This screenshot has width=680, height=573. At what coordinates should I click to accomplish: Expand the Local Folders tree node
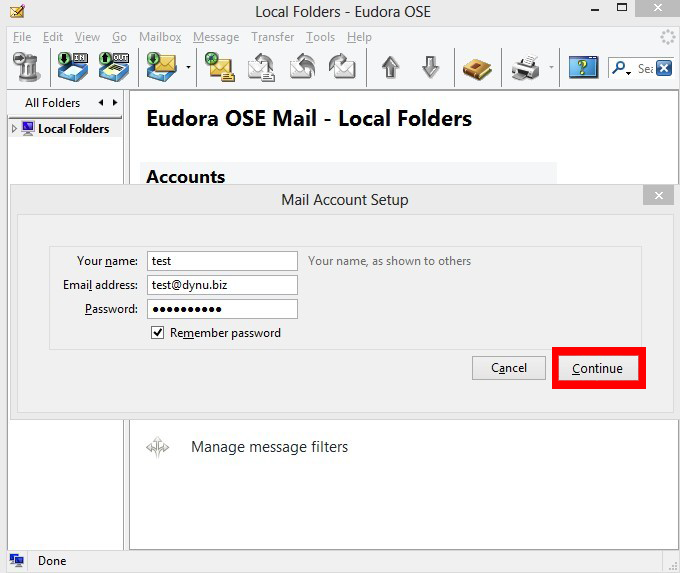tap(14, 129)
